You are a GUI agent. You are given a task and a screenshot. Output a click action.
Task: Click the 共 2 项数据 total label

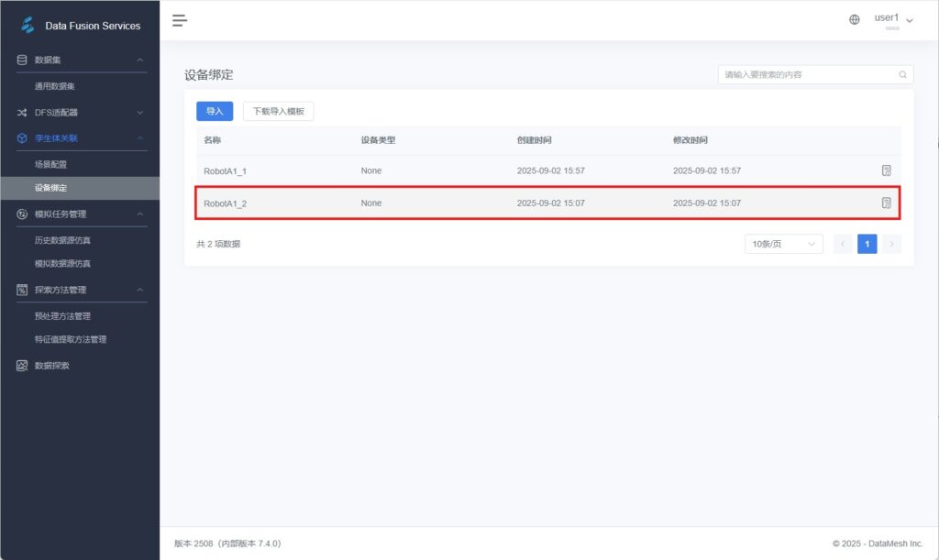(x=218, y=244)
